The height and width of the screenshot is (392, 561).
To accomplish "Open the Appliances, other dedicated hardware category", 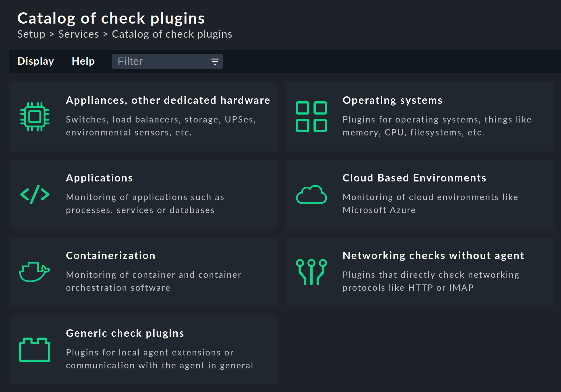I will click(168, 100).
